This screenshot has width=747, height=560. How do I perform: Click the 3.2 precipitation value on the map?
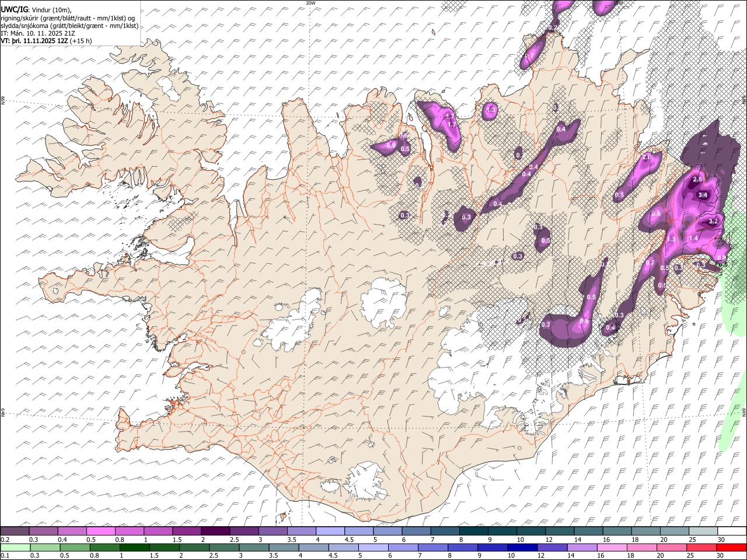pyautogui.click(x=713, y=222)
